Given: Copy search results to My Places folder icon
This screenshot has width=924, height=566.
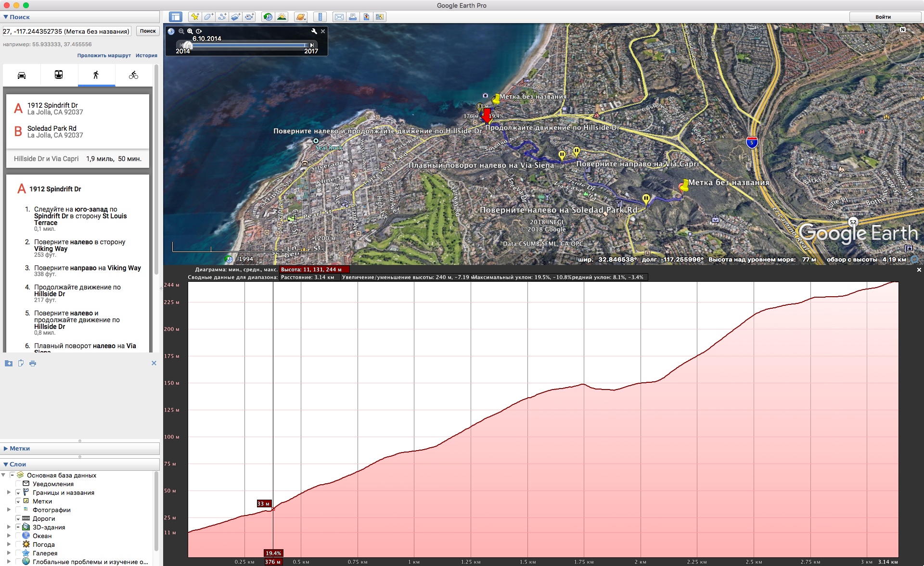Looking at the screenshot, I should 9,363.
